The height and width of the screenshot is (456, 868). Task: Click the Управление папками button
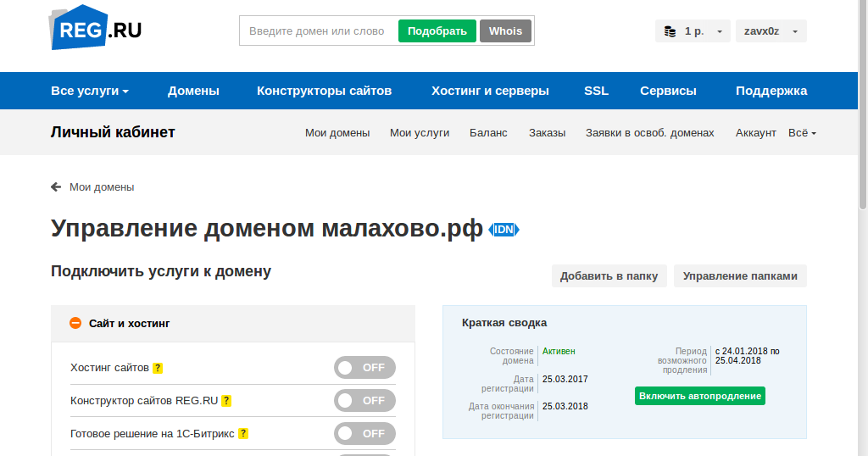740,275
